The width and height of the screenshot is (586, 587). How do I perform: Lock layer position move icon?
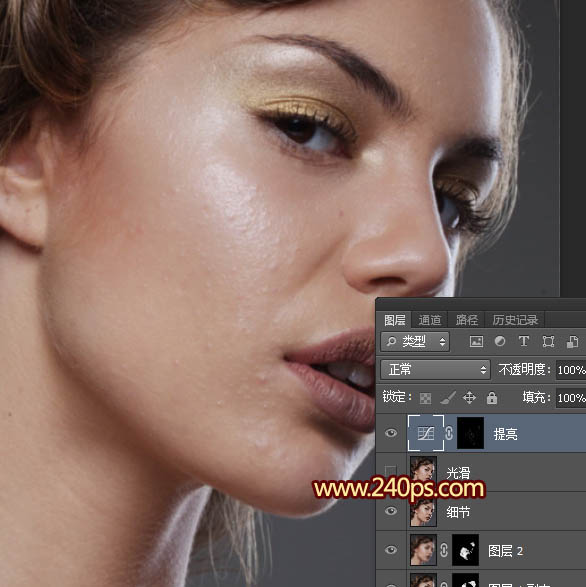point(469,398)
